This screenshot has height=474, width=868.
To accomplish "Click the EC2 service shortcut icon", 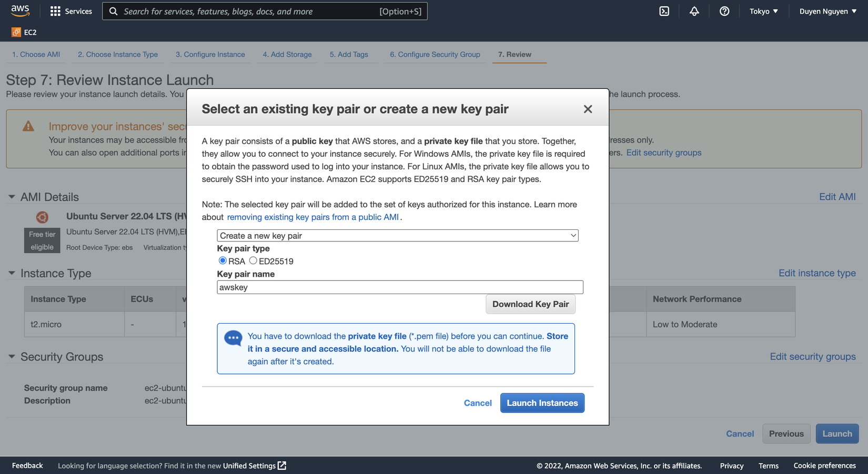I will [16, 32].
